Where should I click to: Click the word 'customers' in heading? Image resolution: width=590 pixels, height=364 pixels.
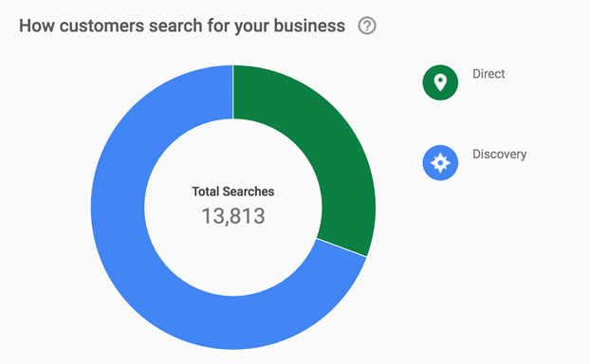pos(101,26)
